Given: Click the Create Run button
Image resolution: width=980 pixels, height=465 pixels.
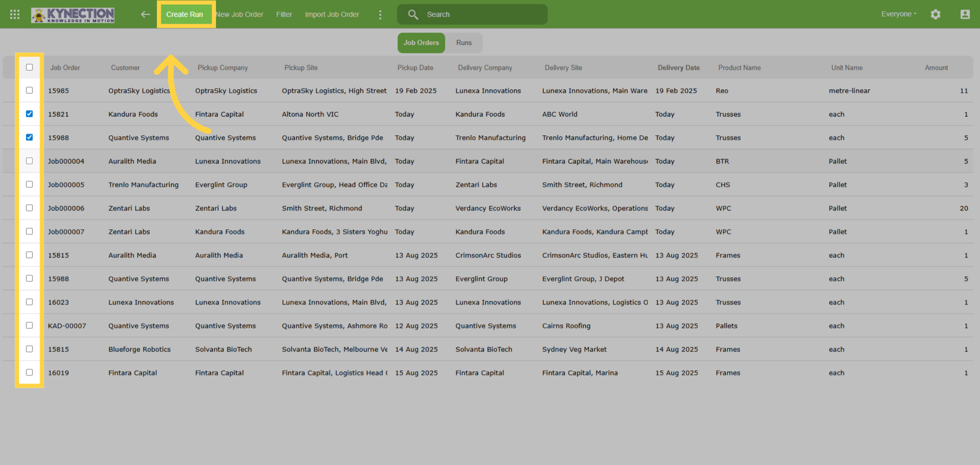Looking at the screenshot, I should (185, 14).
